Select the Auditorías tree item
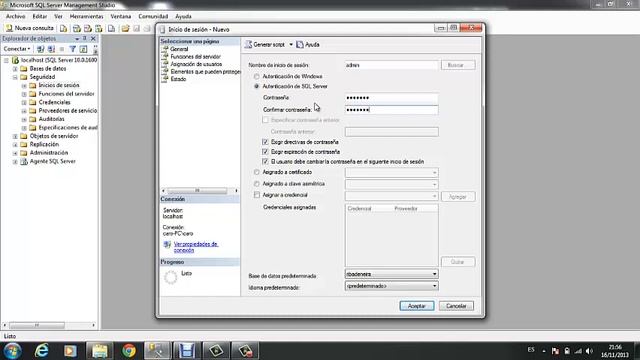The height and width of the screenshot is (360, 640). 51,119
